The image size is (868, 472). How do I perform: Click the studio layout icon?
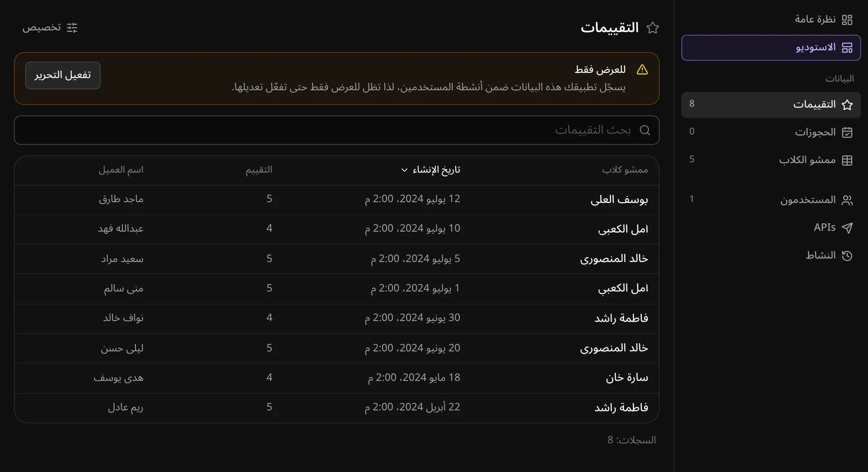coord(847,48)
